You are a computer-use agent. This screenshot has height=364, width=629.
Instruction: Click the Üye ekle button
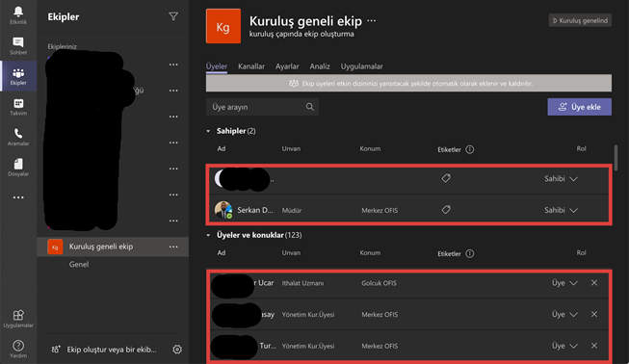(579, 107)
